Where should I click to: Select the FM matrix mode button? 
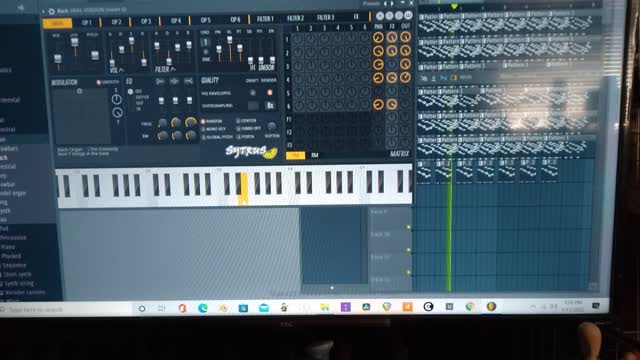[296, 156]
